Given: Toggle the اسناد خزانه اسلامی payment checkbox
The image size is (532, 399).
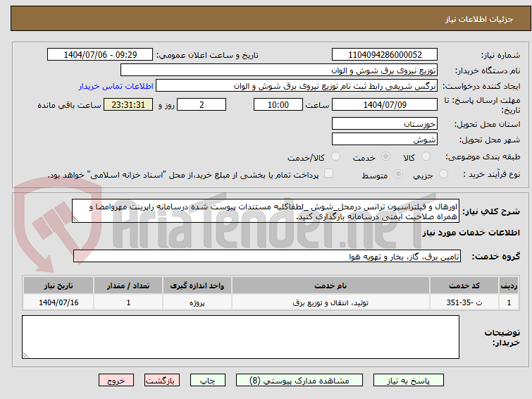Looking at the screenshot, I should coord(328,173).
